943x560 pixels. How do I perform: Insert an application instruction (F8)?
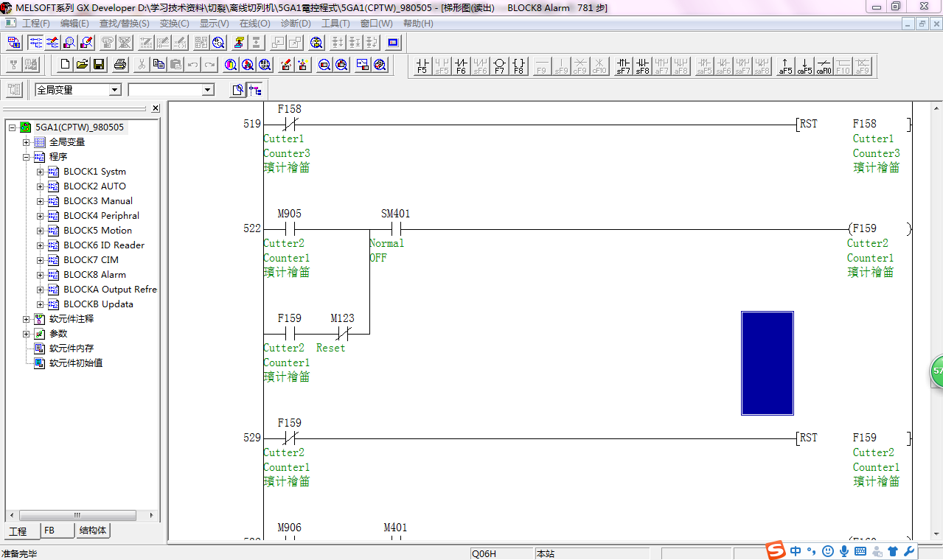(x=518, y=66)
